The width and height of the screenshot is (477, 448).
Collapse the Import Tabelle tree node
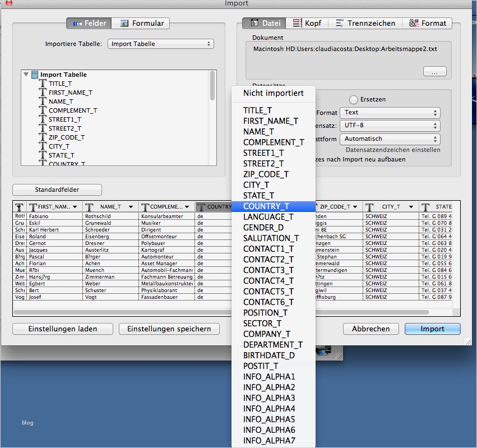pos(26,74)
